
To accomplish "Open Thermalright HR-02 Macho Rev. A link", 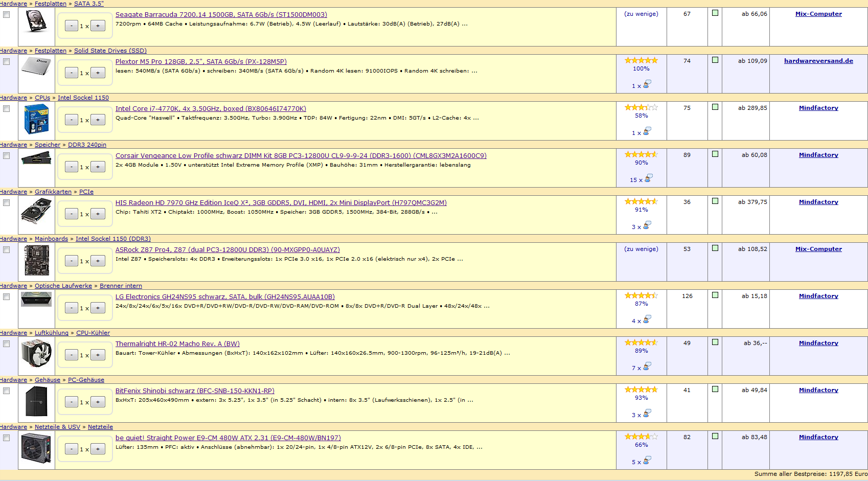I will [x=177, y=344].
